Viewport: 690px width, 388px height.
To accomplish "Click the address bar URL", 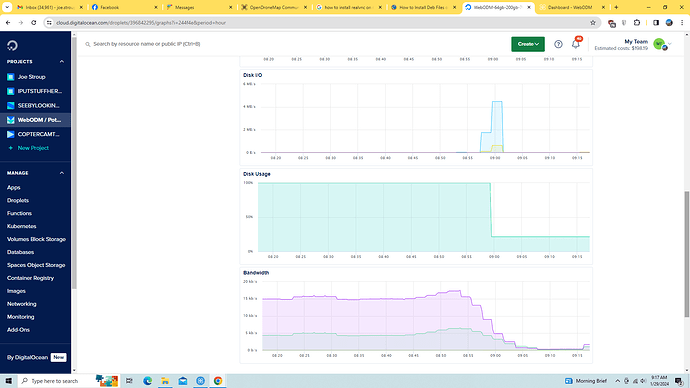I will click(x=141, y=23).
